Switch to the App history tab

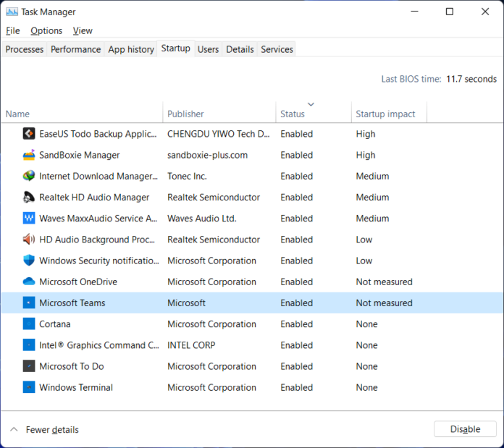click(x=131, y=49)
